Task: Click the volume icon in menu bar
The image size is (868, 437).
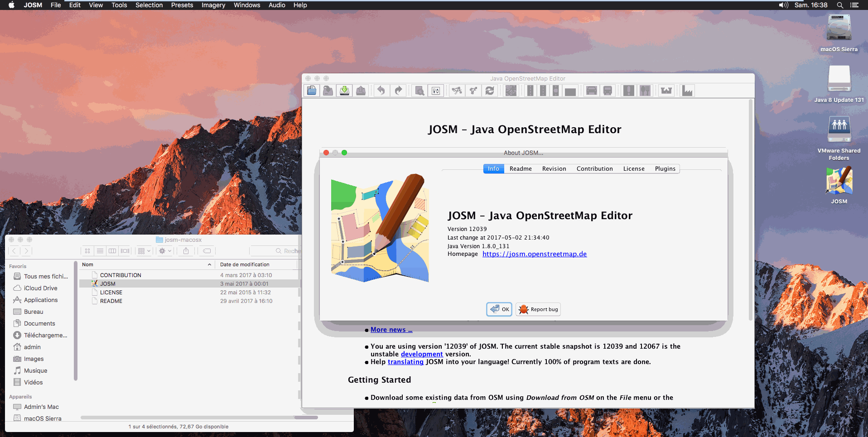Action: pos(783,5)
